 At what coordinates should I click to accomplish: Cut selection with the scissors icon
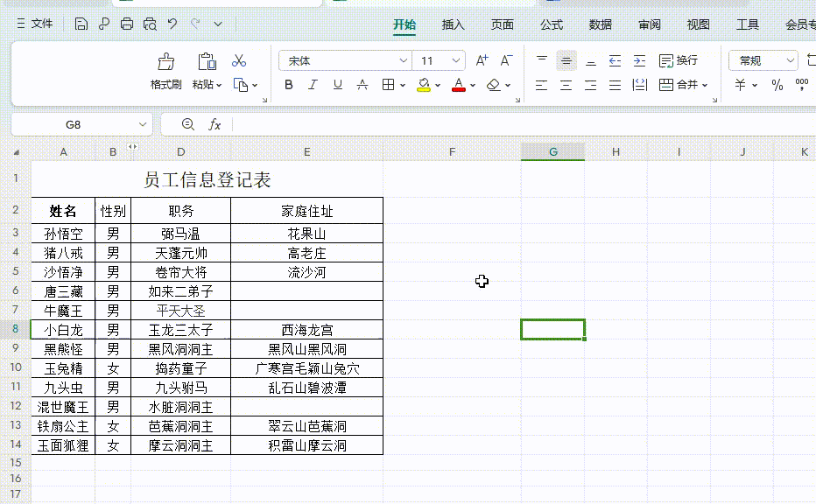coord(239,61)
